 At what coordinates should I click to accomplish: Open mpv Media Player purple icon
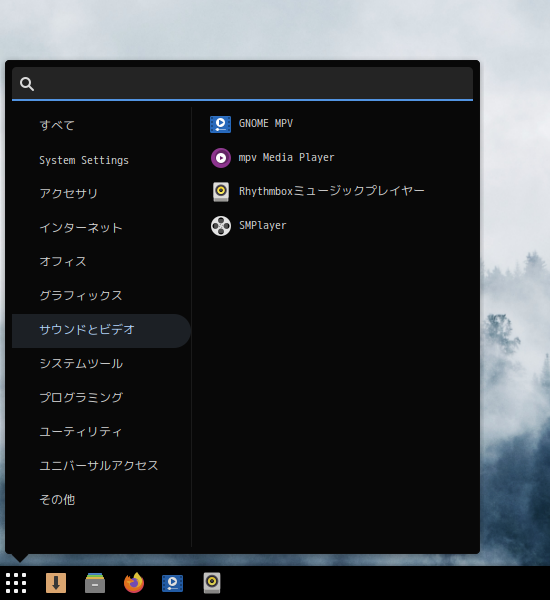[x=220, y=158]
